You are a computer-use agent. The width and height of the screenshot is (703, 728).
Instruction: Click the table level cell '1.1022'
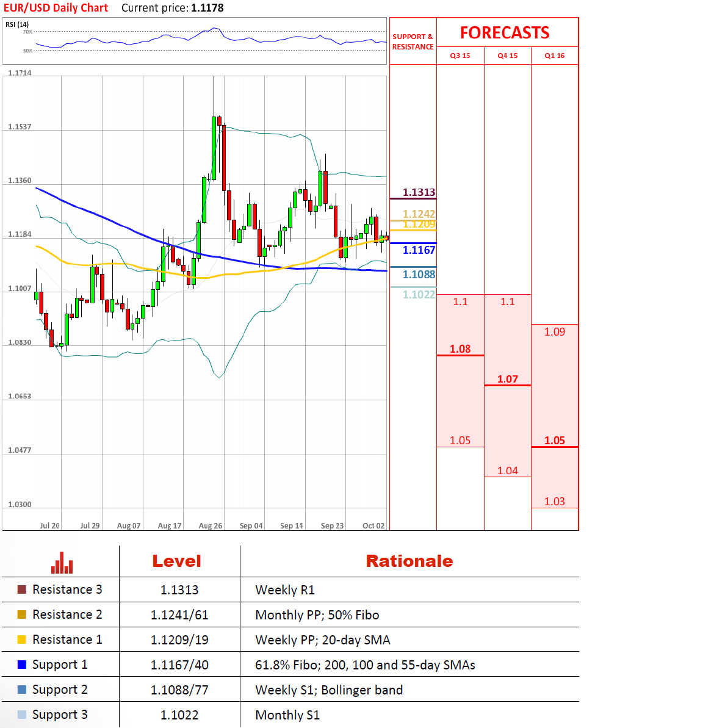pos(179,715)
